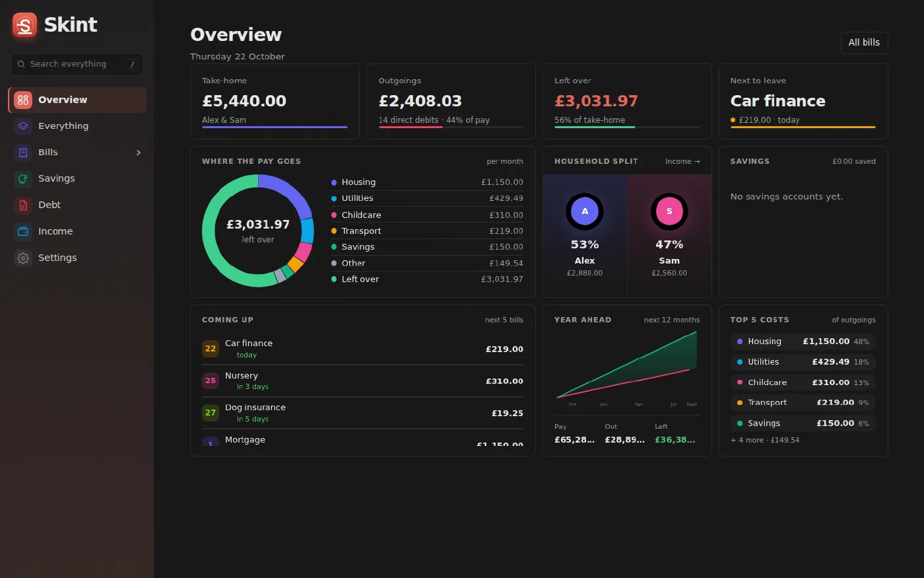924x578 pixels.
Task: Click the date badge 22 for Car finance
Action: [211, 349]
